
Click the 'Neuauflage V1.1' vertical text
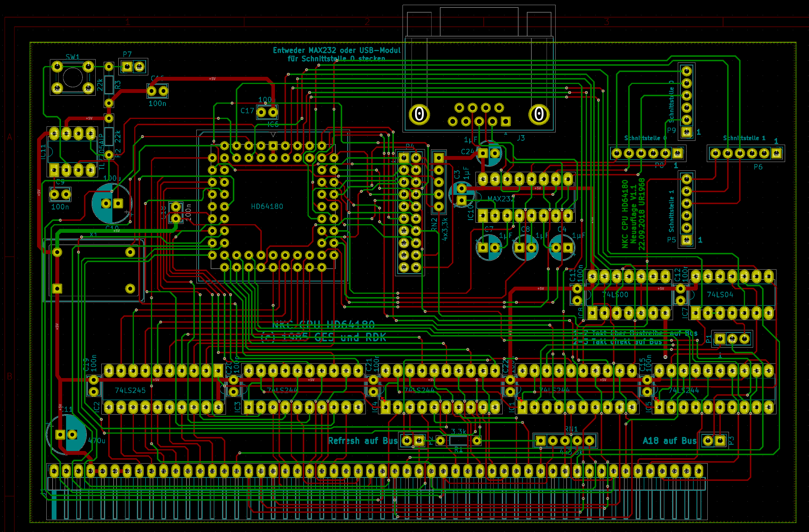click(x=633, y=214)
